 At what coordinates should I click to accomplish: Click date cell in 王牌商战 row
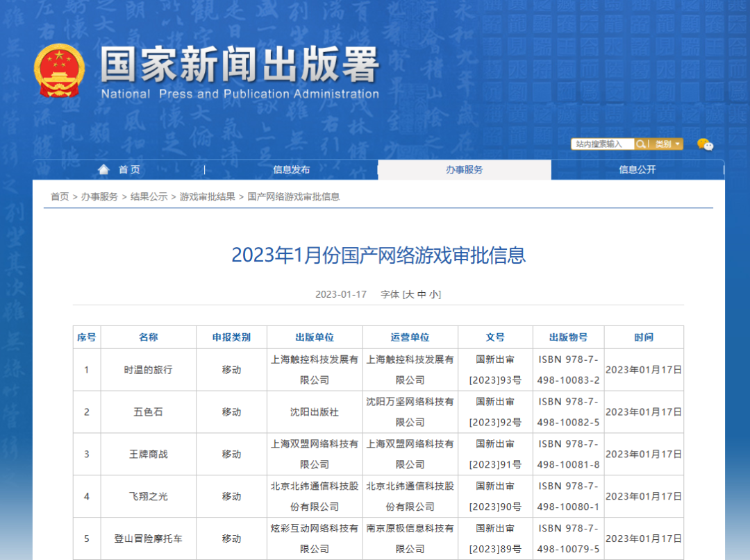click(644, 454)
